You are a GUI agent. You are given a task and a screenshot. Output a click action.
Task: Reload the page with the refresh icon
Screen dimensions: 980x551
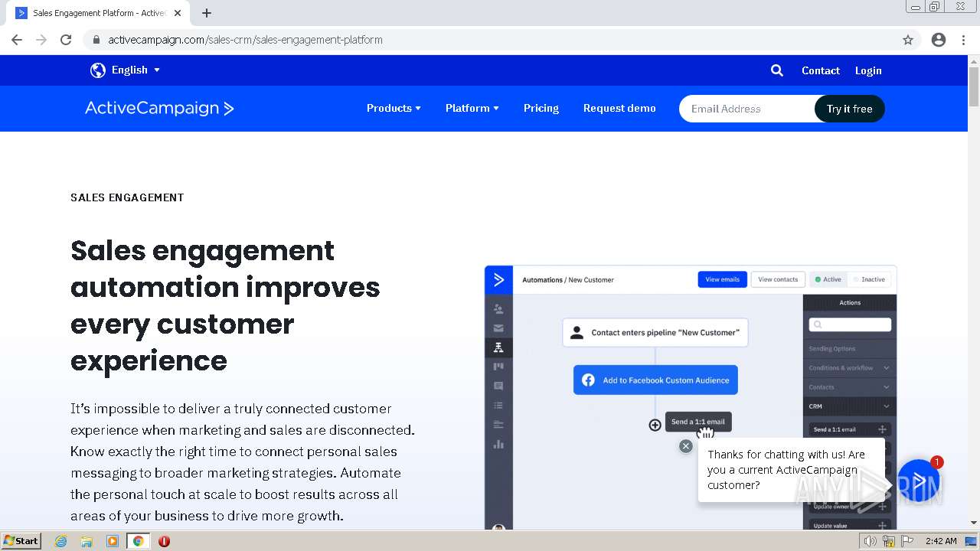66,40
